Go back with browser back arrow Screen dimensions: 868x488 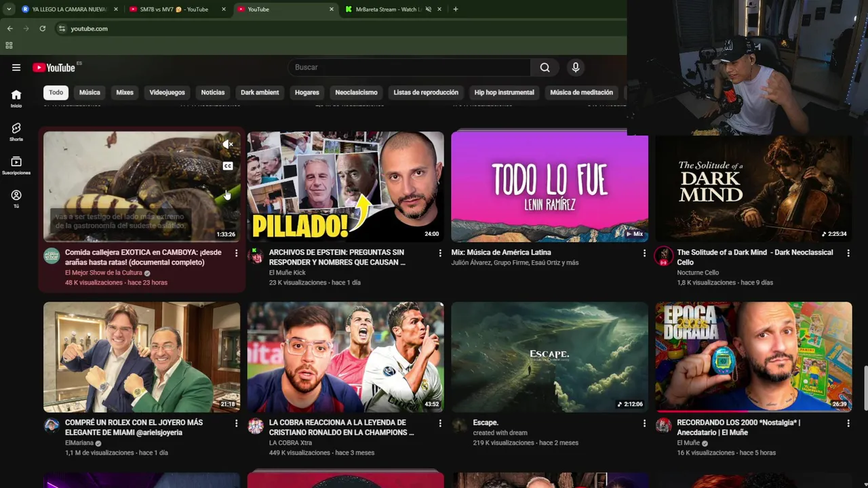pyautogui.click(x=9, y=28)
